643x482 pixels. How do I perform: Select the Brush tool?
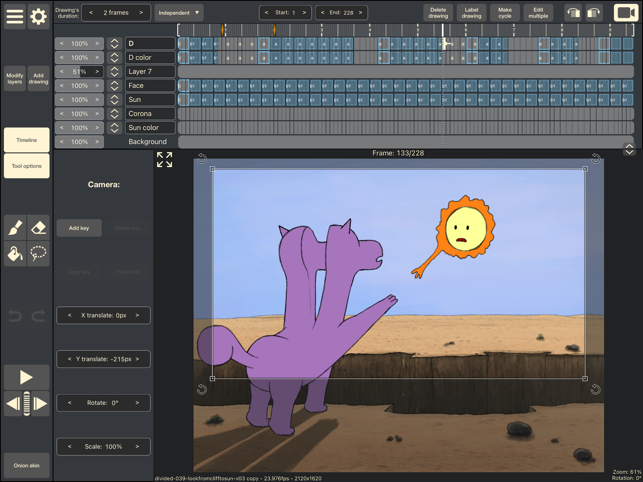point(15,227)
